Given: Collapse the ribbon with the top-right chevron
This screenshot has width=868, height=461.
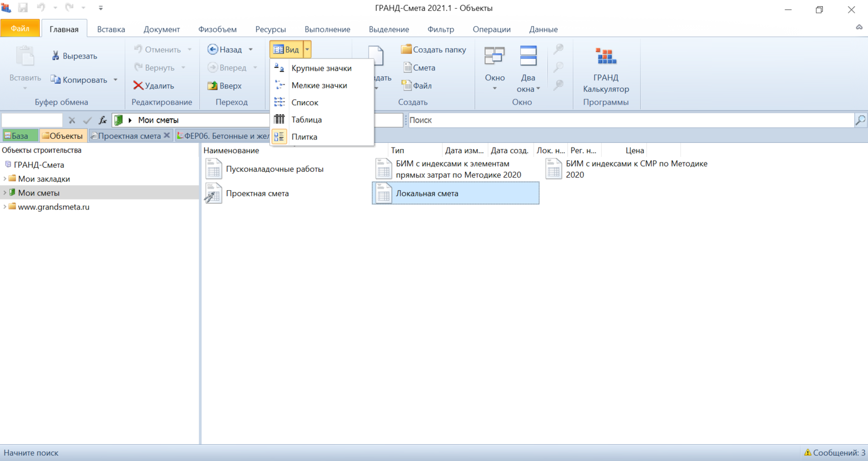Looking at the screenshot, I should coord(859,28).
